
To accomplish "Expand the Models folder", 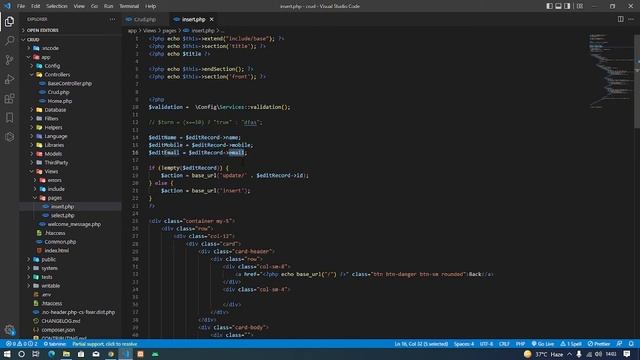I will coord(53,154).
